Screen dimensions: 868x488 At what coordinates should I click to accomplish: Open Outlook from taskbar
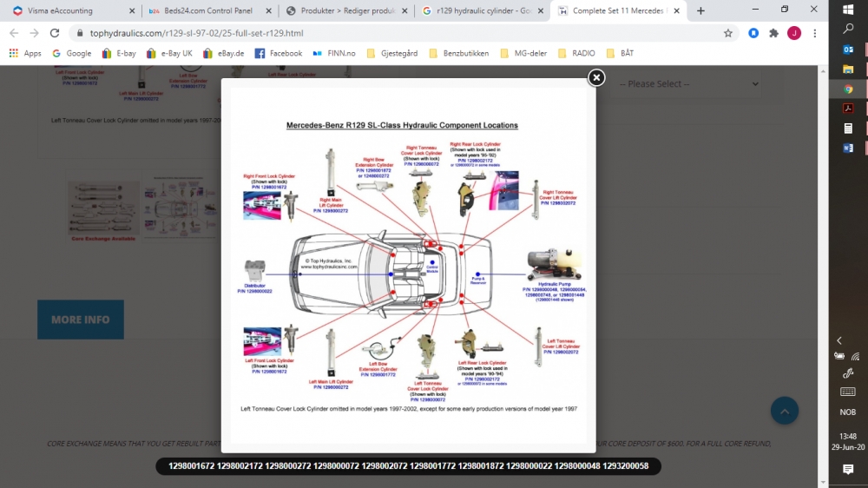pyautogui.click(x=848, y=49)
